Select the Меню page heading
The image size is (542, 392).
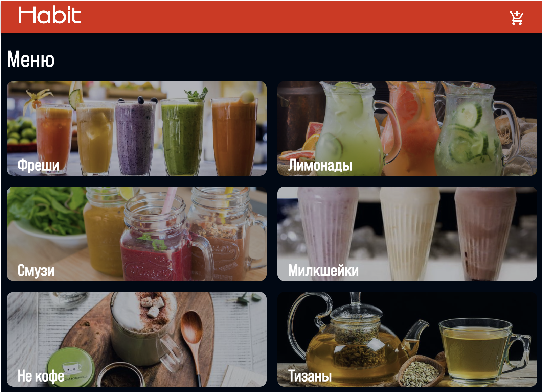(x=31, y=59)
